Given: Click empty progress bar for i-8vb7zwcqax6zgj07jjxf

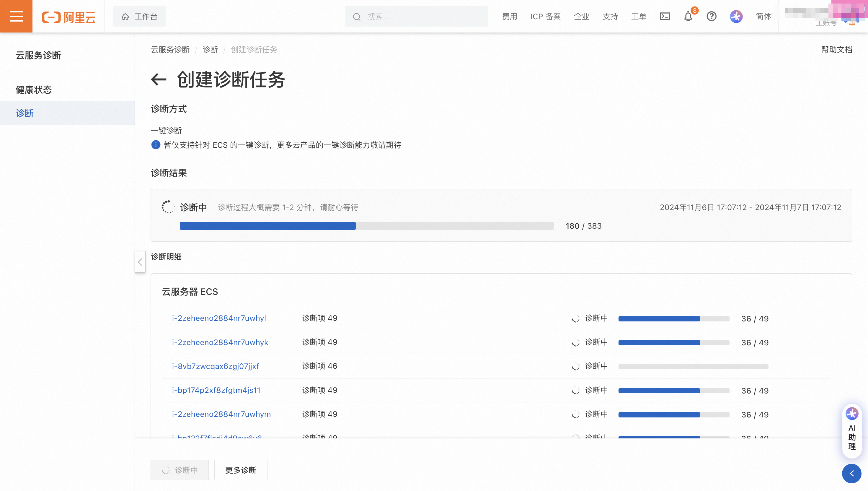Looking at the screenshot, I should [694, 367].
